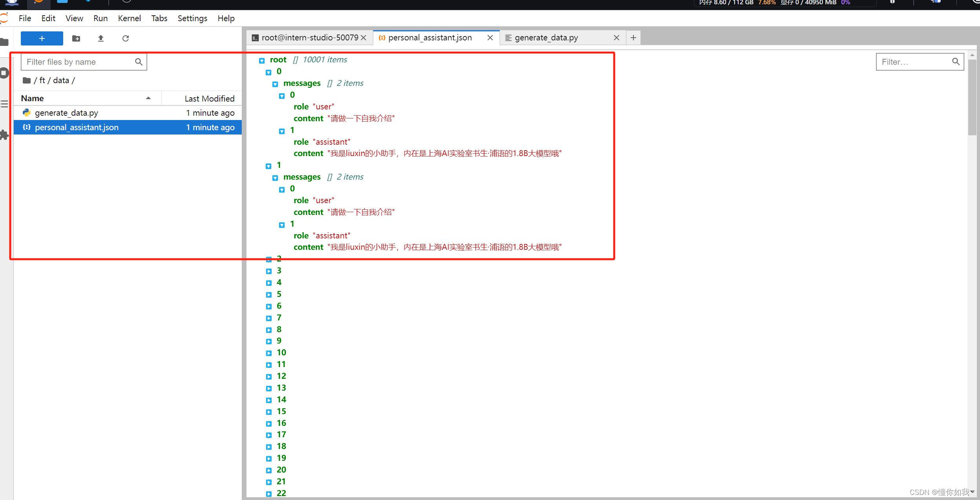Click the new launcher icon
Screen dimensions: 980x500
coord(42,38)
